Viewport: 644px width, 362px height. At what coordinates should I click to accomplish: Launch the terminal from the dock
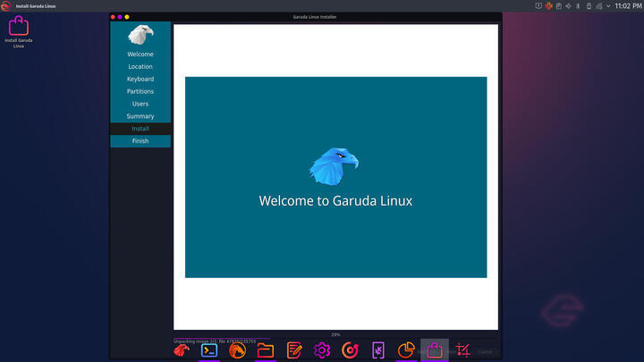pyautogui.click(x=209, y=350)
